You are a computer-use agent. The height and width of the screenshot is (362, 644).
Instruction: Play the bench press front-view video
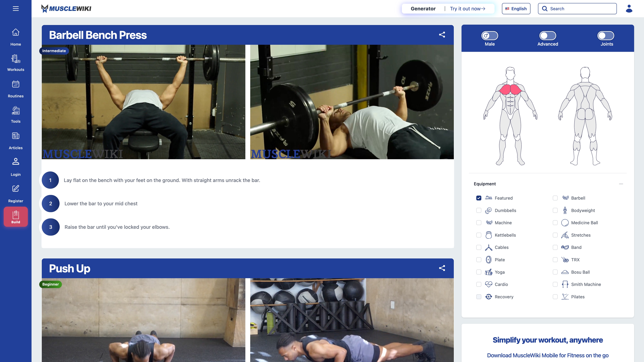click(x=144, y=102)
